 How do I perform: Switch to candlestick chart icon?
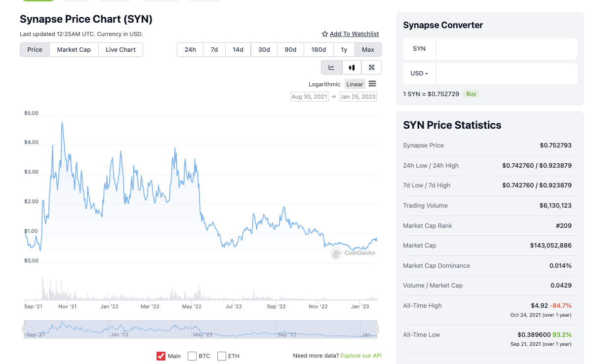pos(352,68)
